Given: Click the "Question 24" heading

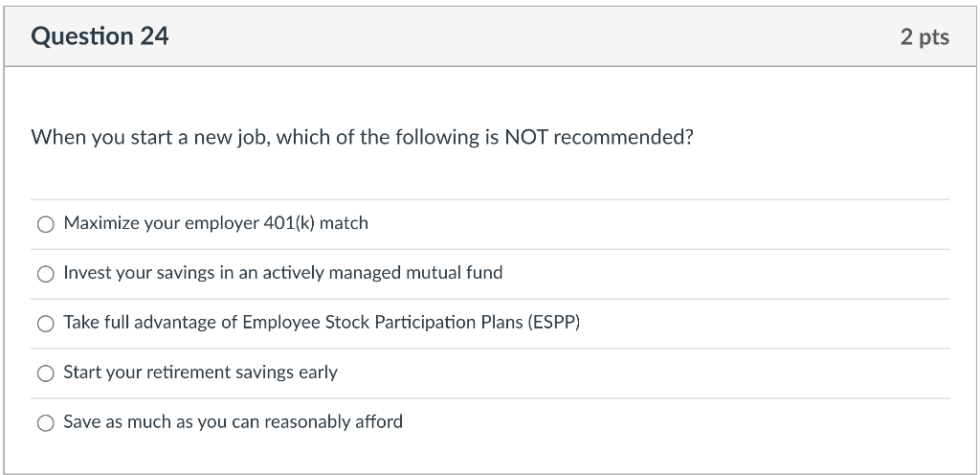Looking at the screenshot, I should 100,36.
